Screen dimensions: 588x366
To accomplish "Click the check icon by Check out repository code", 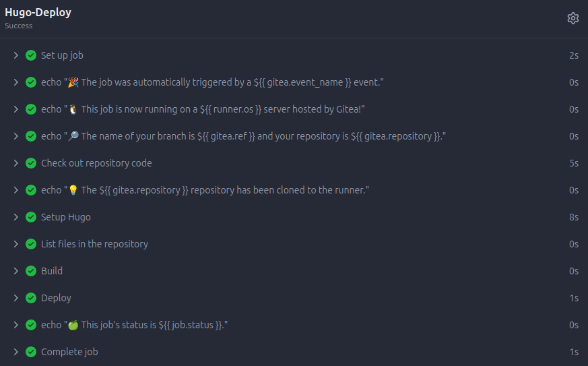I will click(x=31, y=163).
